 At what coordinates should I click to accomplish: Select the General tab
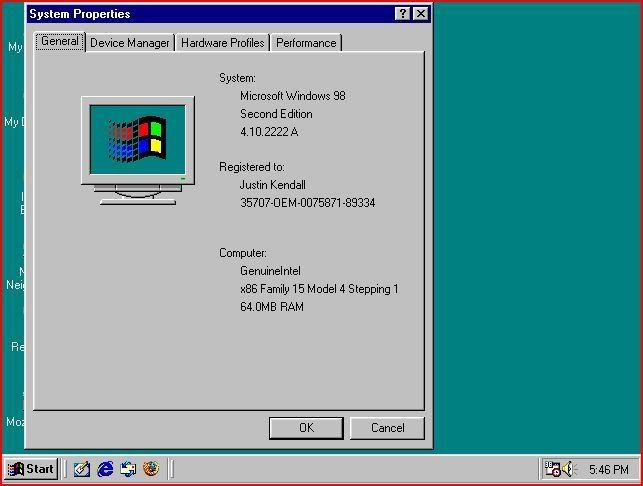tap(60, 42)
